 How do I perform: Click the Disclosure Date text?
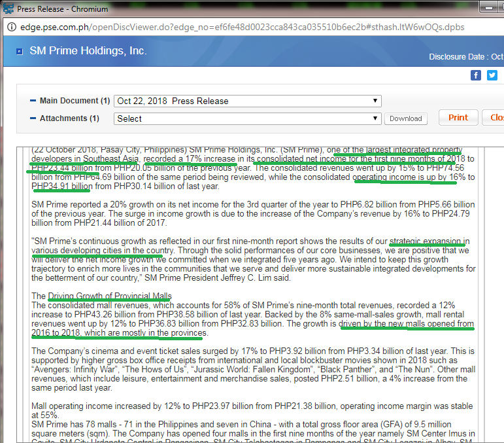pyautogui.click(x=466, y=57)
